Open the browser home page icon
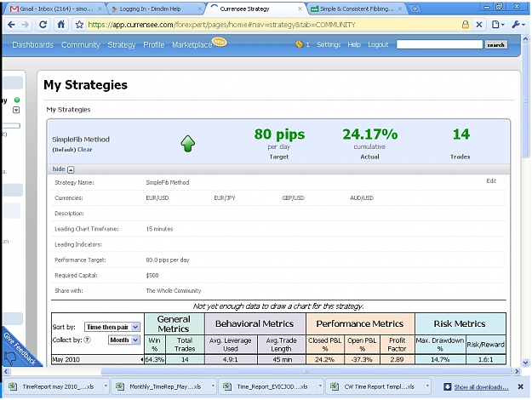 tap(61, 25)
